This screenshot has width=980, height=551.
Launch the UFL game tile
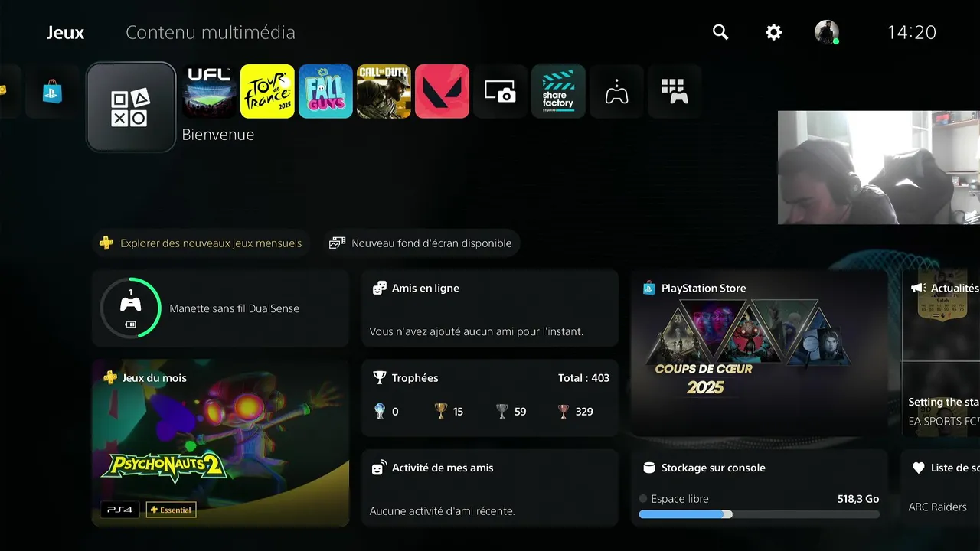pos(210,91)
